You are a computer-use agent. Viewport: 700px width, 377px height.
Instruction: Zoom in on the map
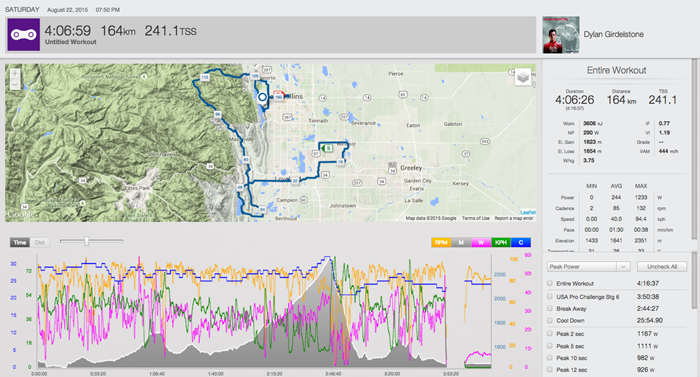coord(15,74)
